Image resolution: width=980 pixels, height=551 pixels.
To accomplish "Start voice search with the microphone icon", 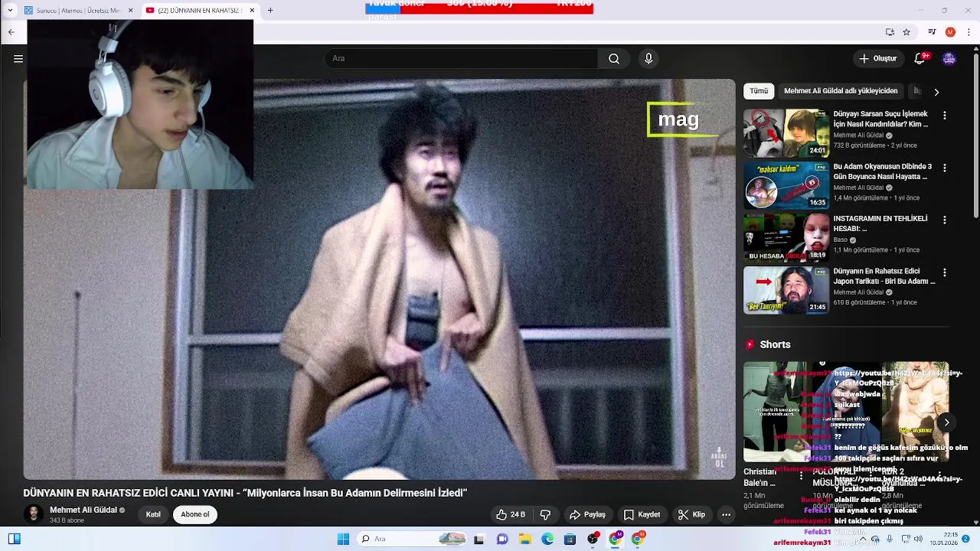I will 648,59.
